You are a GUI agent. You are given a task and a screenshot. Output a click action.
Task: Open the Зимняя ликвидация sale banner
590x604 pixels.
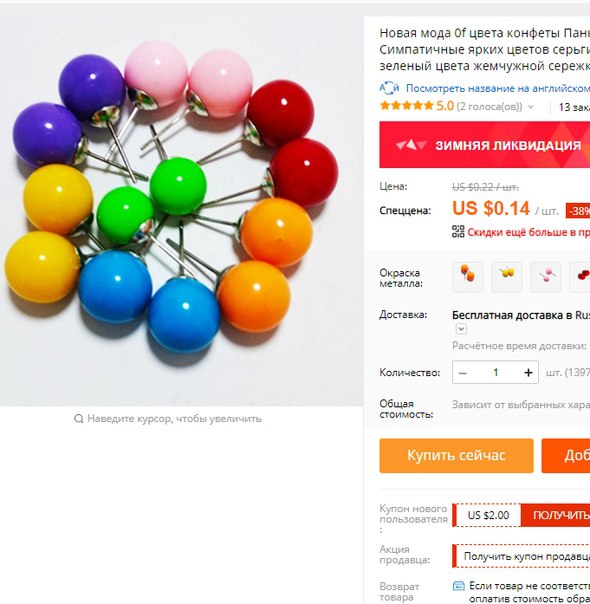point(484,145)
